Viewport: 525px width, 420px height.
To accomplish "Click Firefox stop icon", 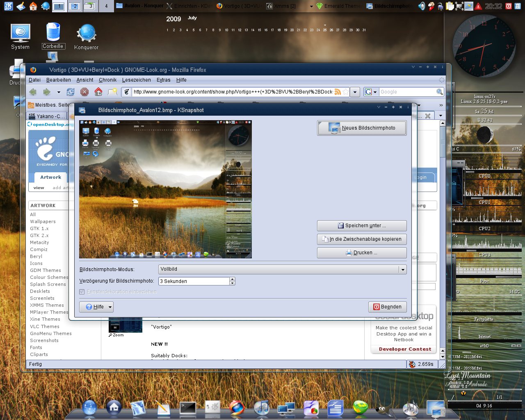I will coord(84,92).
